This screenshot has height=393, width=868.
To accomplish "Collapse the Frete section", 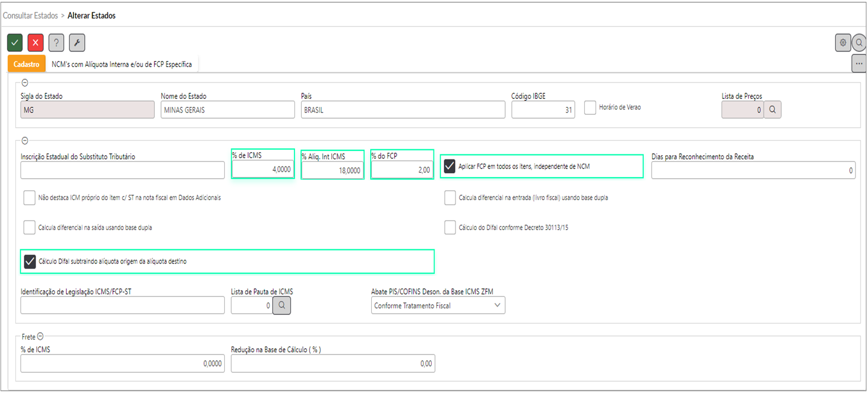I will (x=41, y=336).
